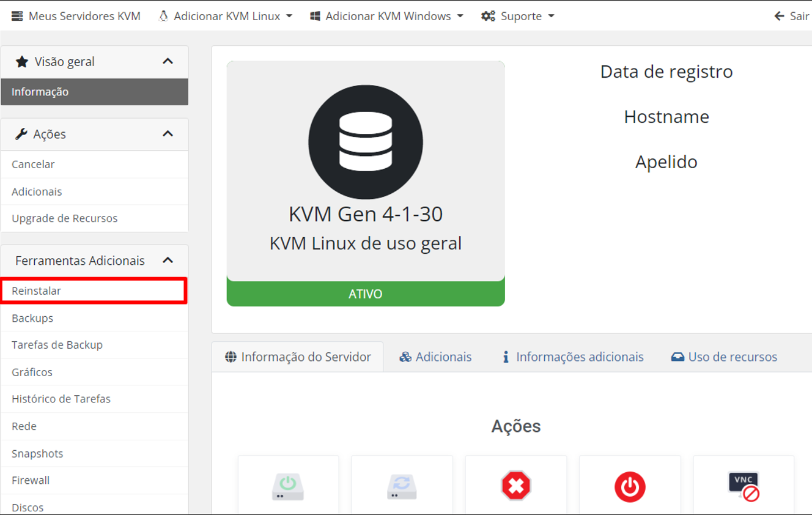Click the red power-off icon
Viewport: 812px width, 515px height.
pyautogui.click(x=630, y=487)
